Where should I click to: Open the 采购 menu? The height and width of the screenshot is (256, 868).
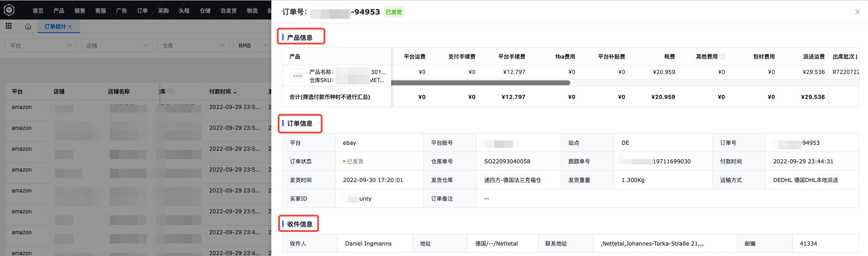click(163, 10)
